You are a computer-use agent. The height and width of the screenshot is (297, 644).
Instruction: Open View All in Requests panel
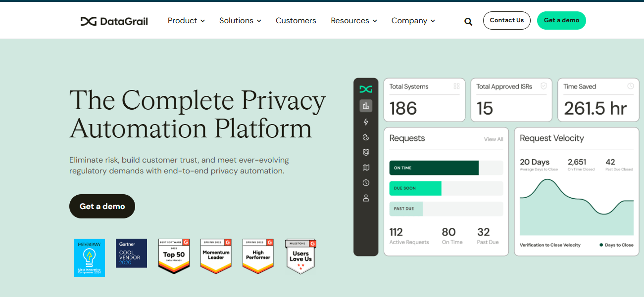click(494, 139)
